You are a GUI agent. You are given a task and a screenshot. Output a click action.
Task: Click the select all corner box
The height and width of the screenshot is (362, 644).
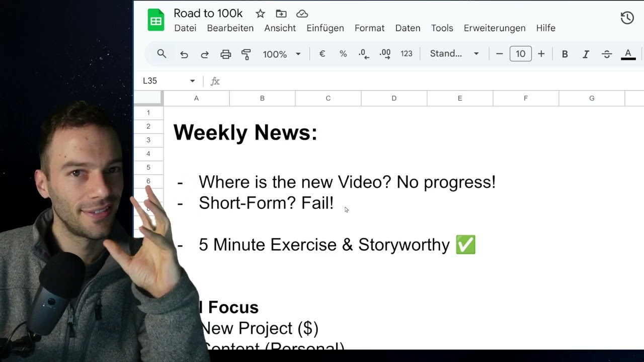(148, 99)
